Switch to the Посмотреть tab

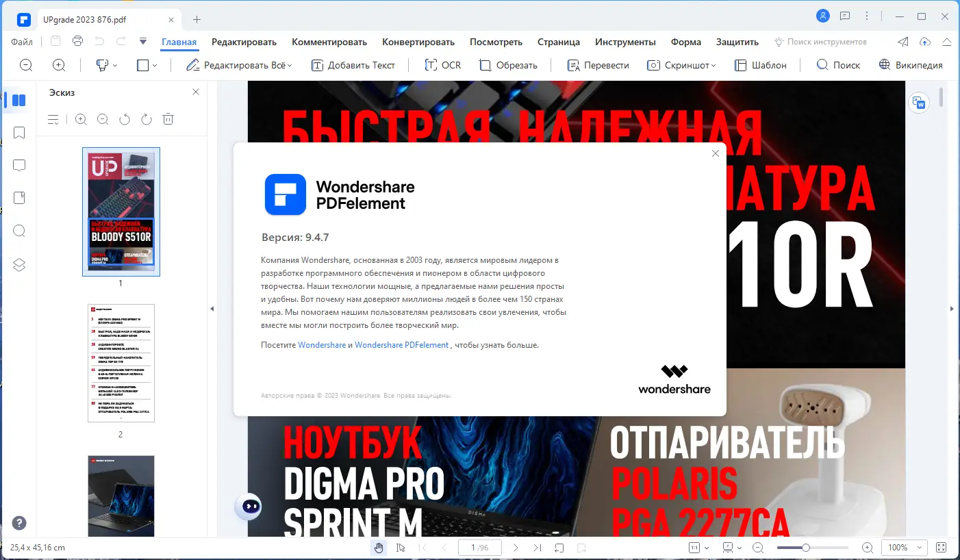[x=496, y=42]
